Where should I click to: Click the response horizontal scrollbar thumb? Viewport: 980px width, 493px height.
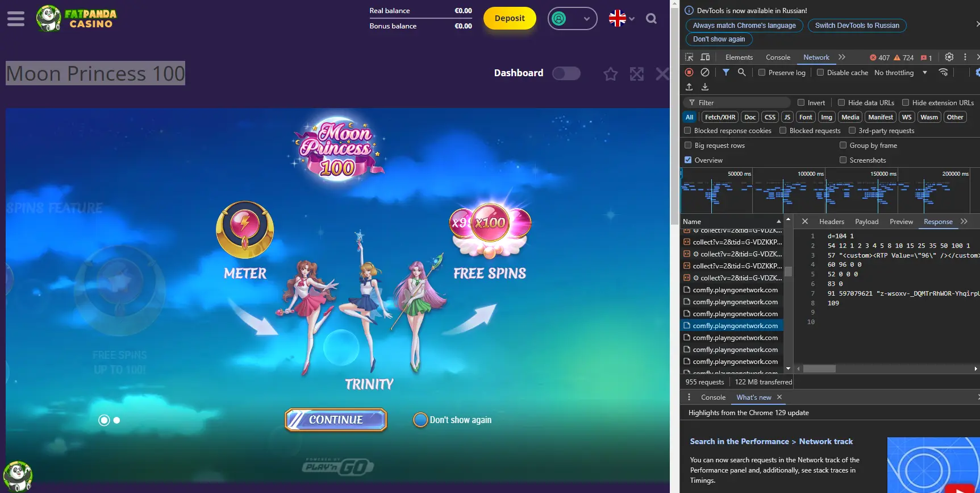[x=819, y=368]
